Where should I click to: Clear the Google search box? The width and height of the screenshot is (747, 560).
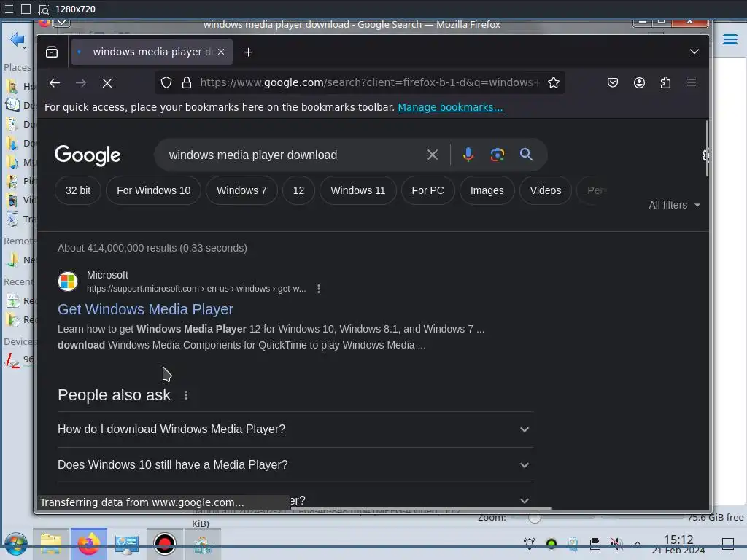(432, 155)
